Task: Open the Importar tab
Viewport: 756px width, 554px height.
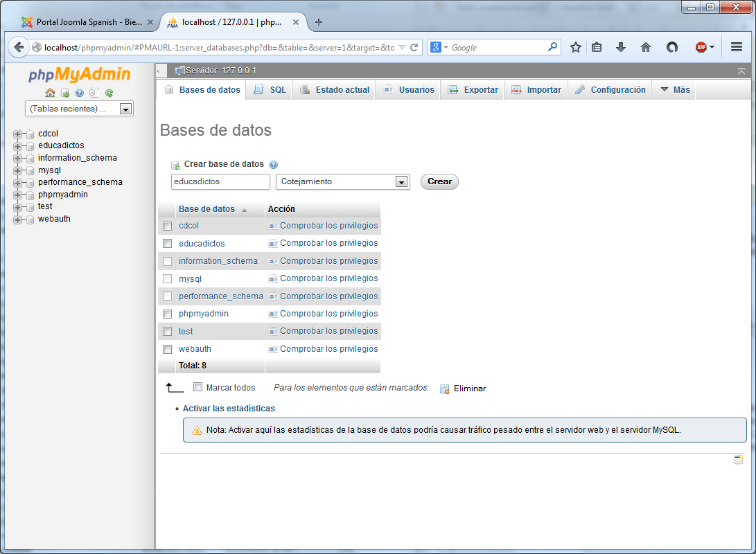Action: click(x=536, y=90)
